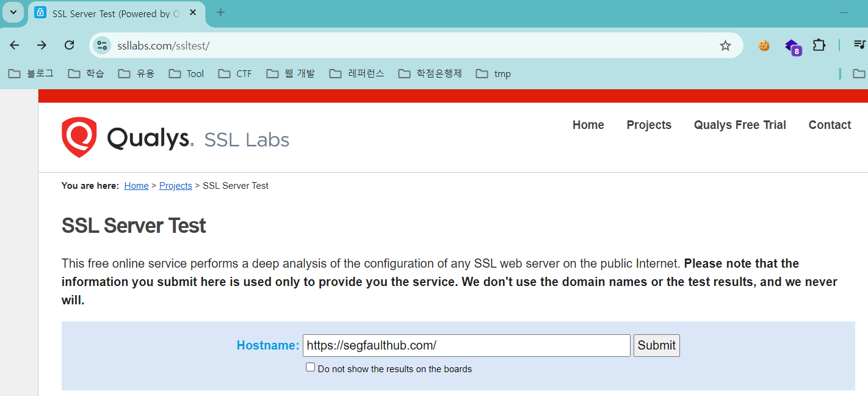This screenshot has height=396, width=868.
Task: Open a new tab with plus button
Action: [x=221, y=13]
